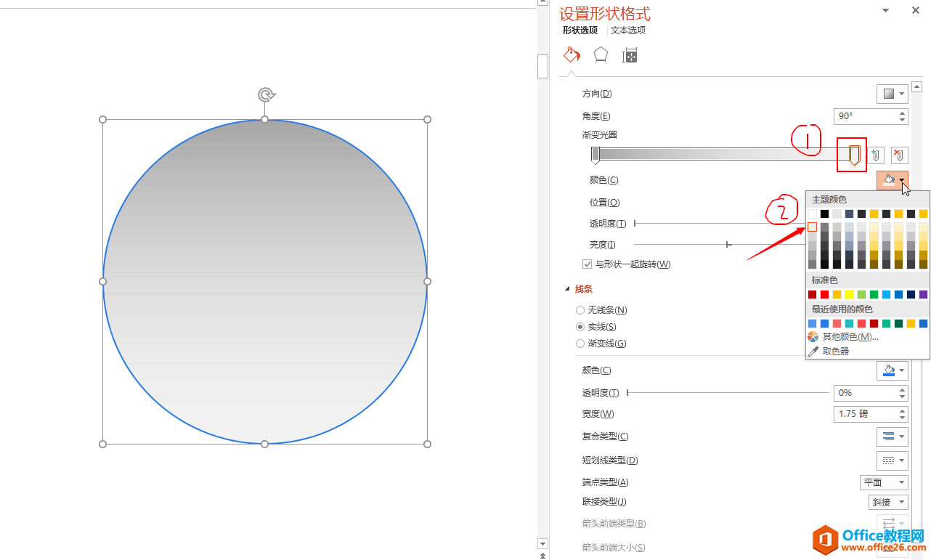Click the add gradient stop icon
Image resolution: width=931 pixels, height=560 pixels.
[x=877, y=155]
